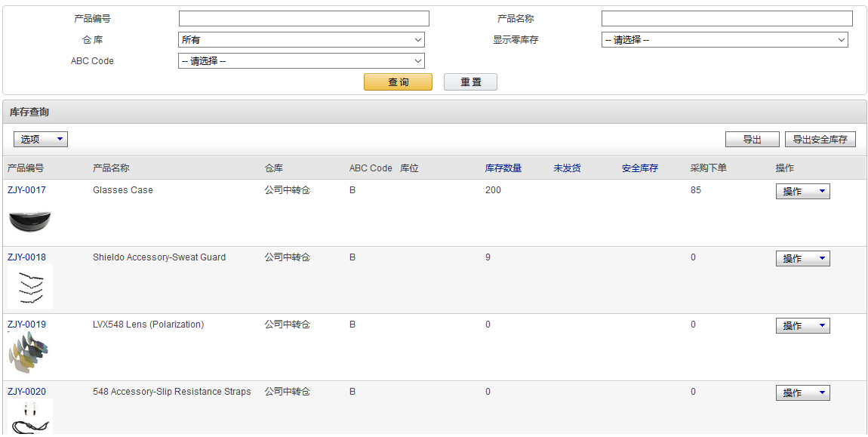Image resolution: width=868 pixels, height=437 pixels.
Task: Open 操作 menu for ZJY-0018 row
Action: [x=802, y=259]
